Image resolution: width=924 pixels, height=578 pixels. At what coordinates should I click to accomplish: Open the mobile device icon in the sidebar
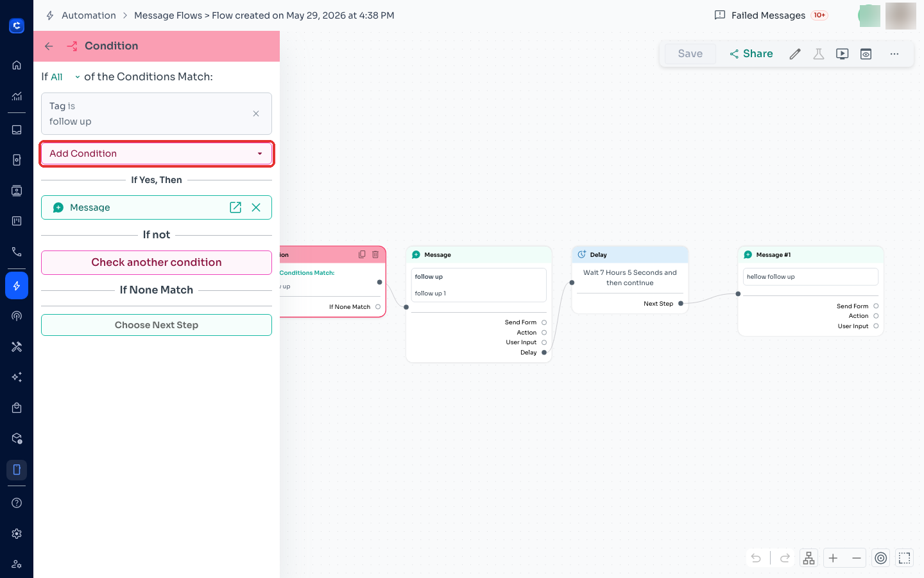(x=17, y=470)
